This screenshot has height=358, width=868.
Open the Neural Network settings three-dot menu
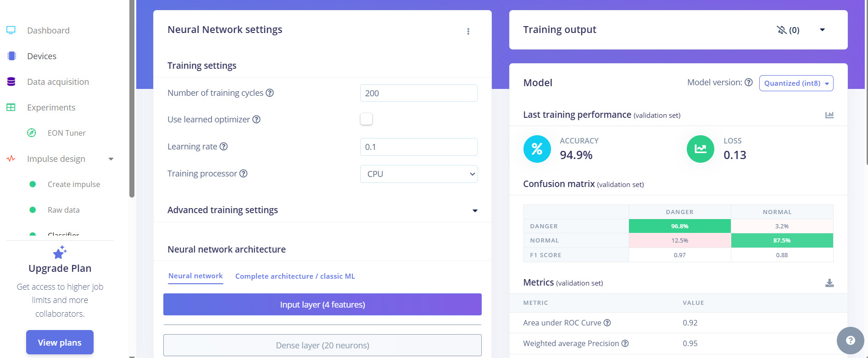click(x=468, y=31)
